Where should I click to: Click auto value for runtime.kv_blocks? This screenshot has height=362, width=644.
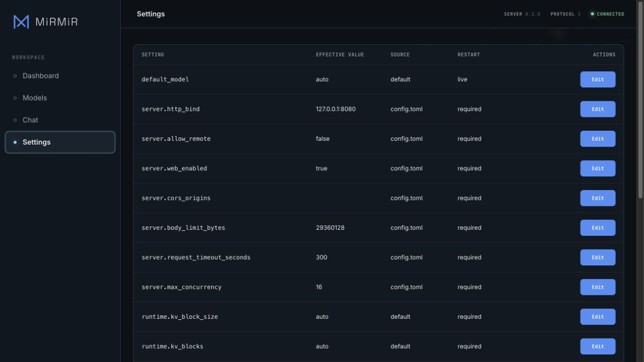[322, 346]
